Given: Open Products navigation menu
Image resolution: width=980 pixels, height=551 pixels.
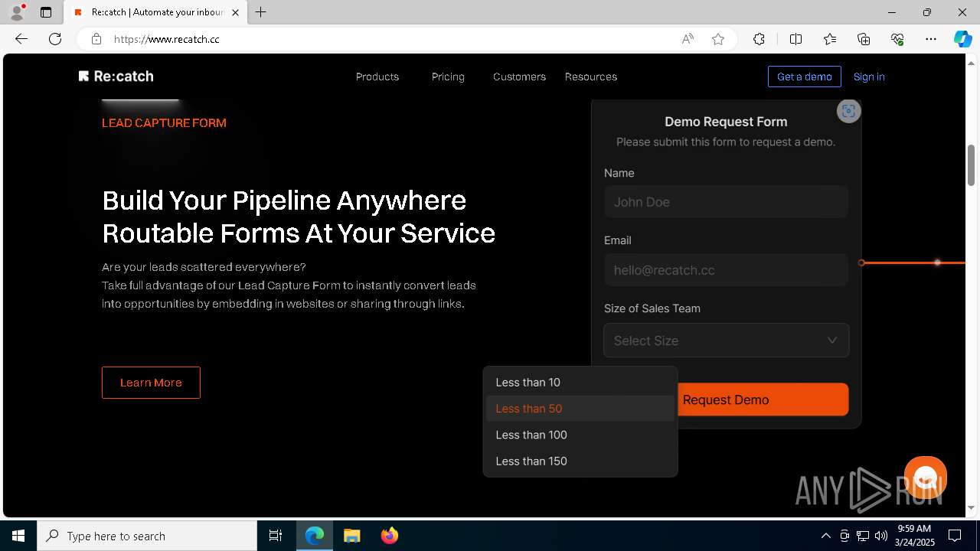Looking at the screenshot, I should click(377, 77).
